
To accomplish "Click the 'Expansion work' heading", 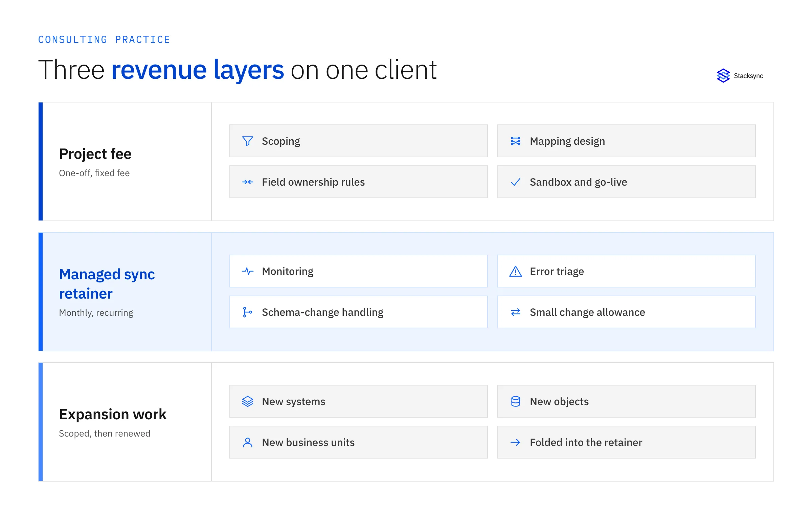I will coord(113,414).
